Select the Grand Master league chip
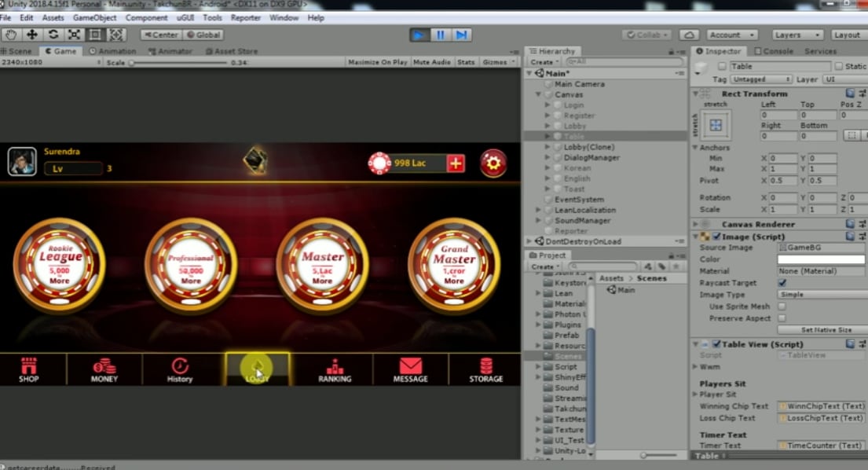 (454, 265)
